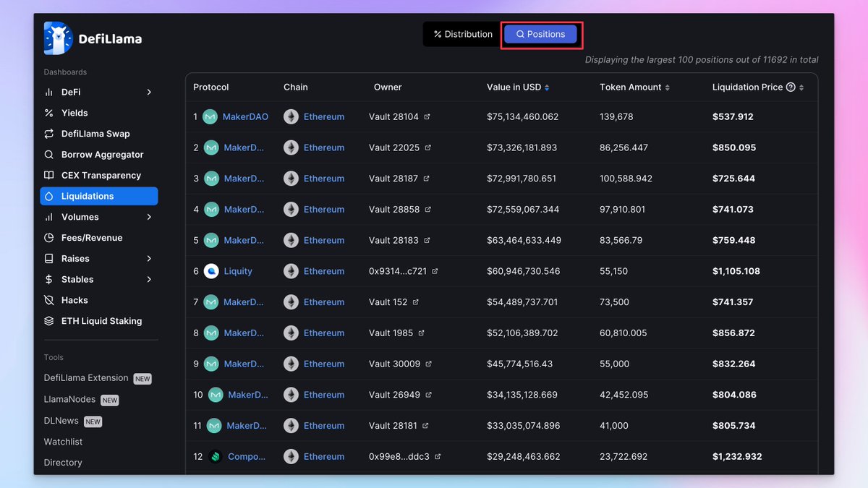This screenshot has width=868, height=488.
Task: Open the Watchlist link
Action: coord(63,442)
